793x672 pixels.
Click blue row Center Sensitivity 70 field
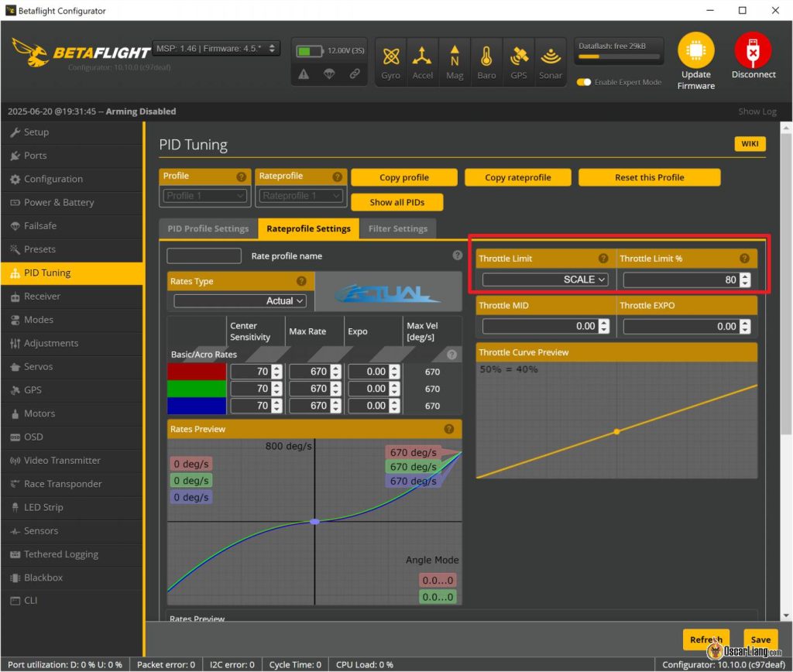(x=256, y=406)
